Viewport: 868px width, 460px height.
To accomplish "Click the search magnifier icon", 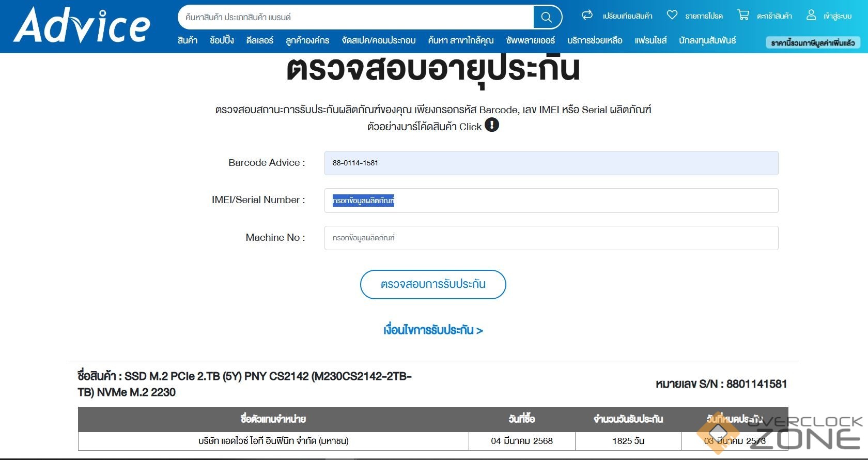I will pos(547,17).
